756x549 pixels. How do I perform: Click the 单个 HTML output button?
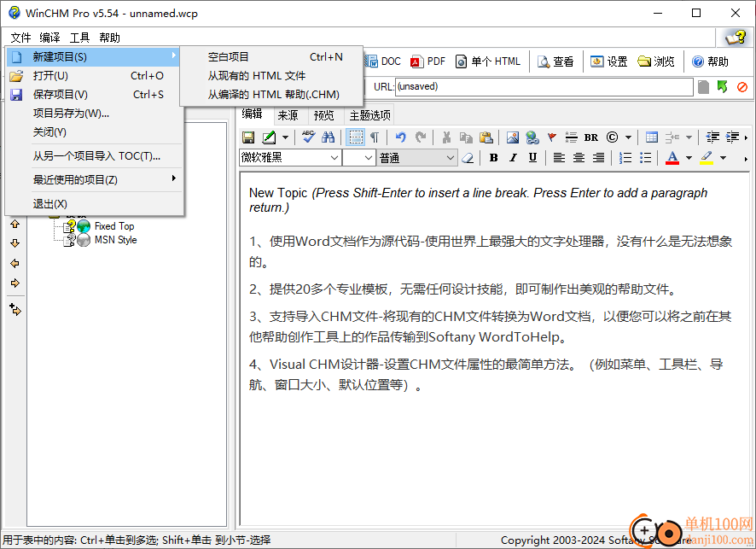click(488, 61)
